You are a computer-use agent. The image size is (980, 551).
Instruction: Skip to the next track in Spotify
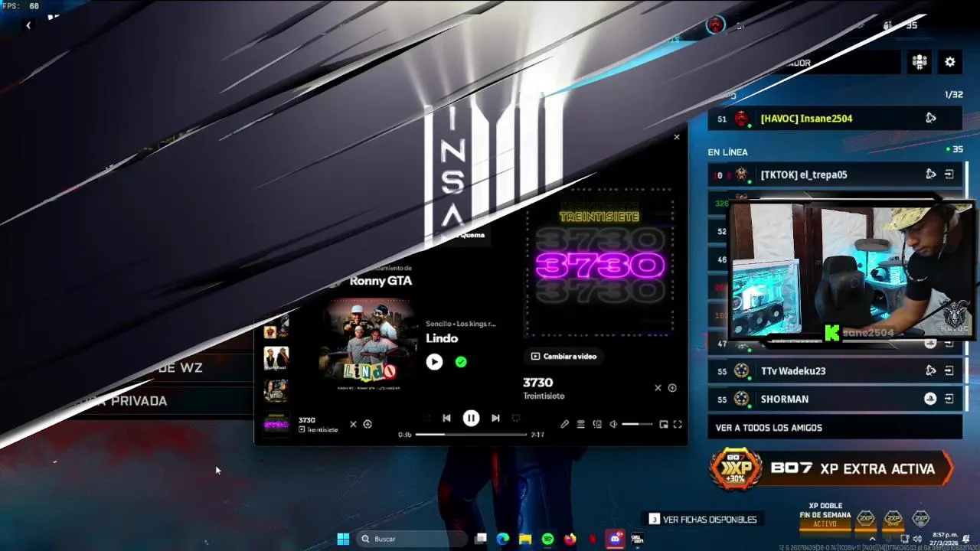coord(495,418)
